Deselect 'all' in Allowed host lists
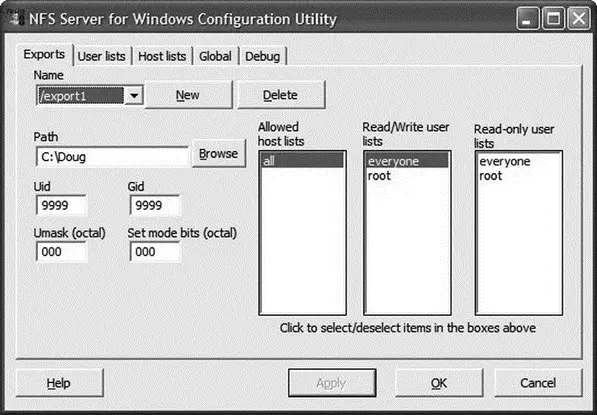This screenshot has height=415, width=597. coord(302,161)
